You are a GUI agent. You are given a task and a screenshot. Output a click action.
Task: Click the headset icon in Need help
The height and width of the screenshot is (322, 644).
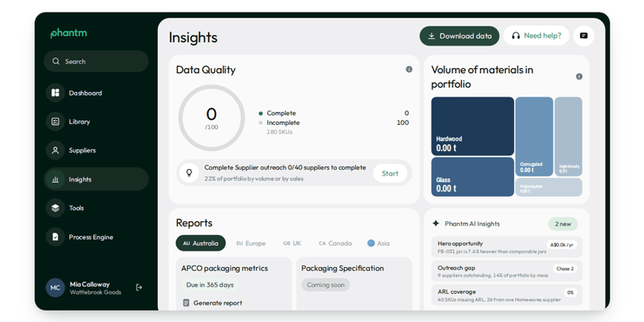[x=516, y=35]
